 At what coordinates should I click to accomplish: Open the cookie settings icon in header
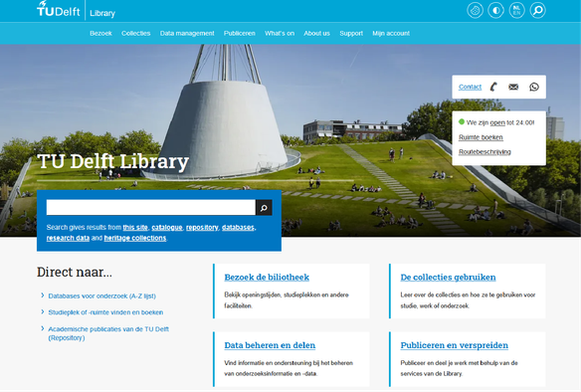[475, 10]
